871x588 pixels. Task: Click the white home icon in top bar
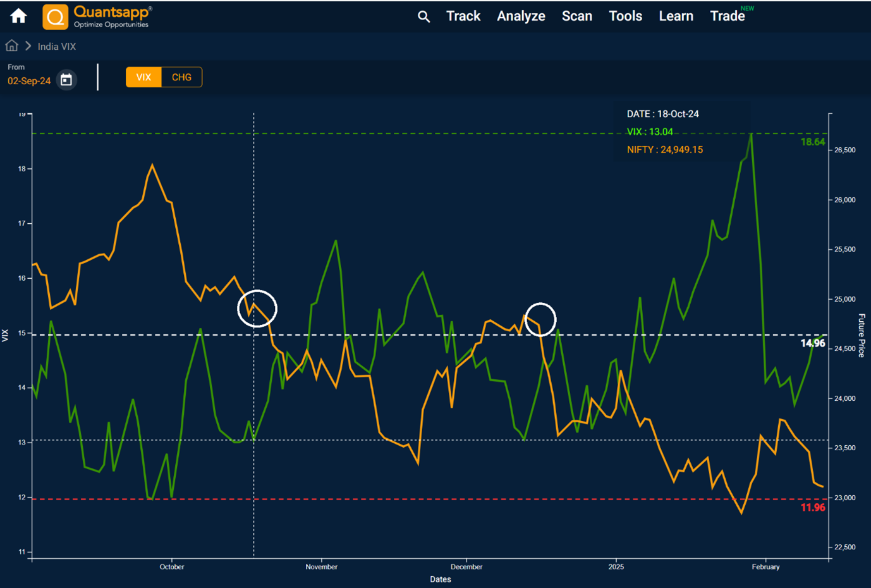coord(18,16)
